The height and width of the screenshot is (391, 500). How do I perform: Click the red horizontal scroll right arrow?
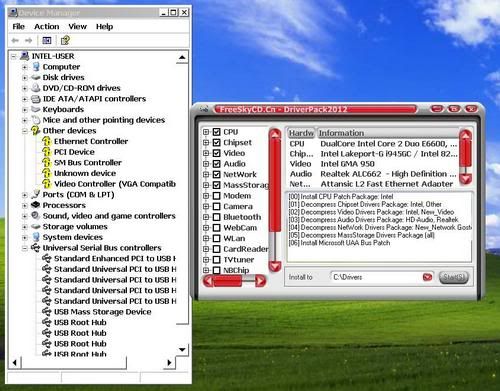click(x=260, y=281)
